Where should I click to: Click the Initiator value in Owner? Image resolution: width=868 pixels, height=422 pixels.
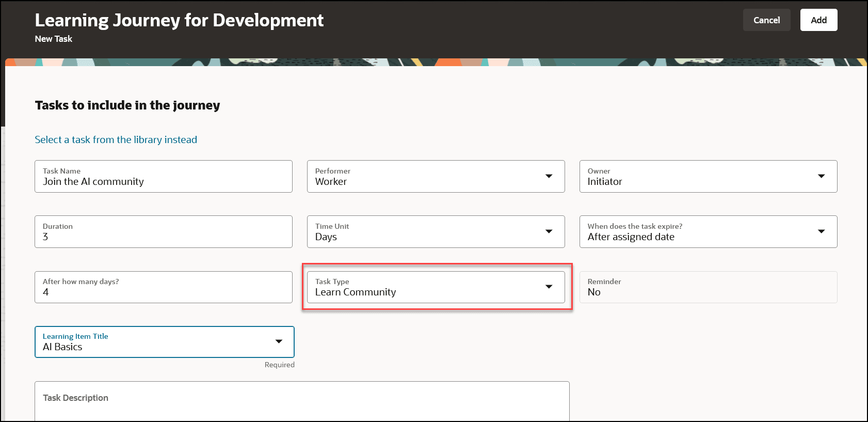[x=605, y=182]
